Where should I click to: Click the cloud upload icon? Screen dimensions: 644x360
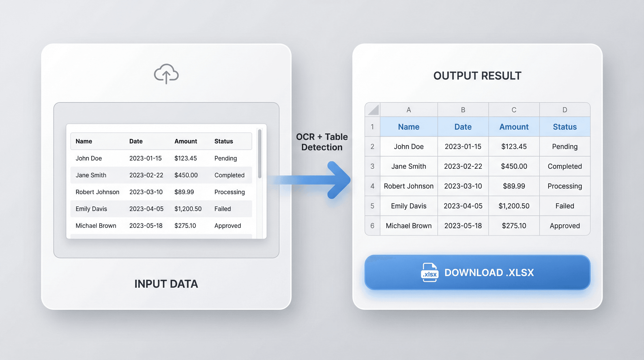point(166,74)
